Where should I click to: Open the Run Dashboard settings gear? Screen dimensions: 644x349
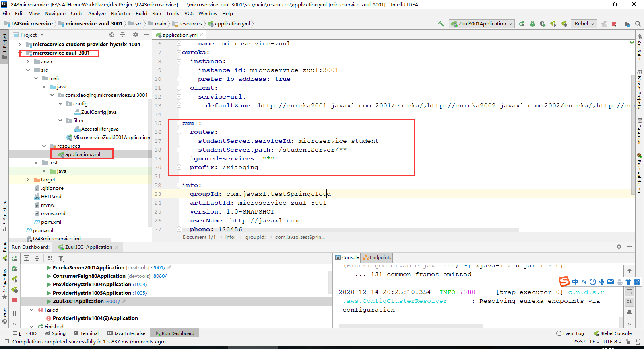click(619, 247)
